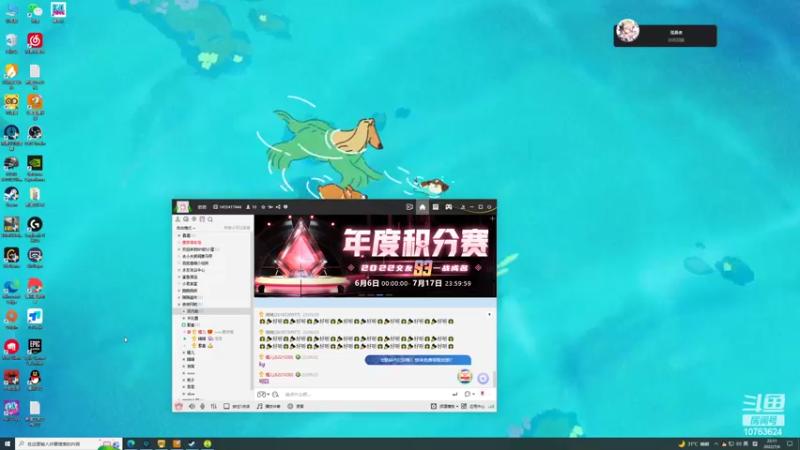This screenshot has width=800, height=450.
Task: Click the red microphone icon by chat input
Action: 482,394
